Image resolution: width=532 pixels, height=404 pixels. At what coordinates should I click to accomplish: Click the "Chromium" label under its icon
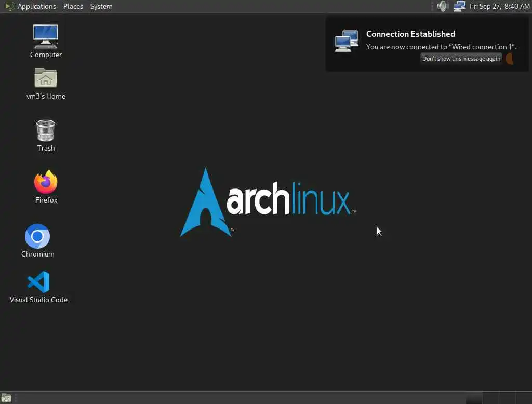coord(37,254)
